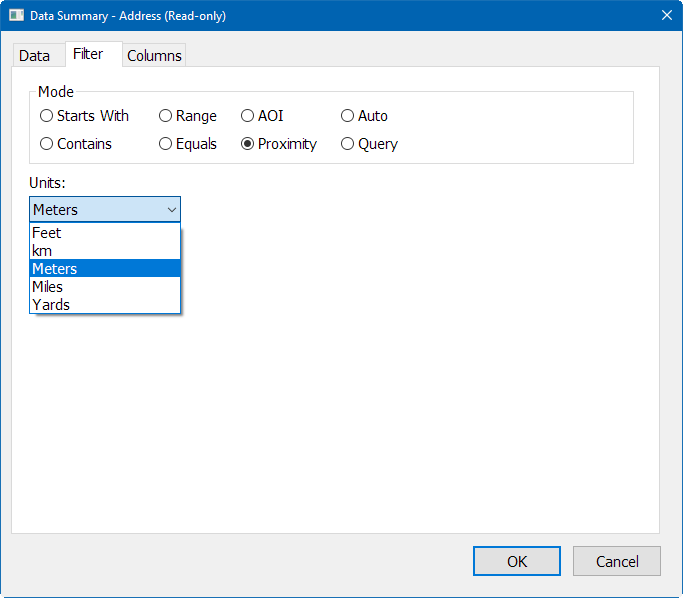Select Miles as the unit
The image size is (683, 598).
pos(48,287)
